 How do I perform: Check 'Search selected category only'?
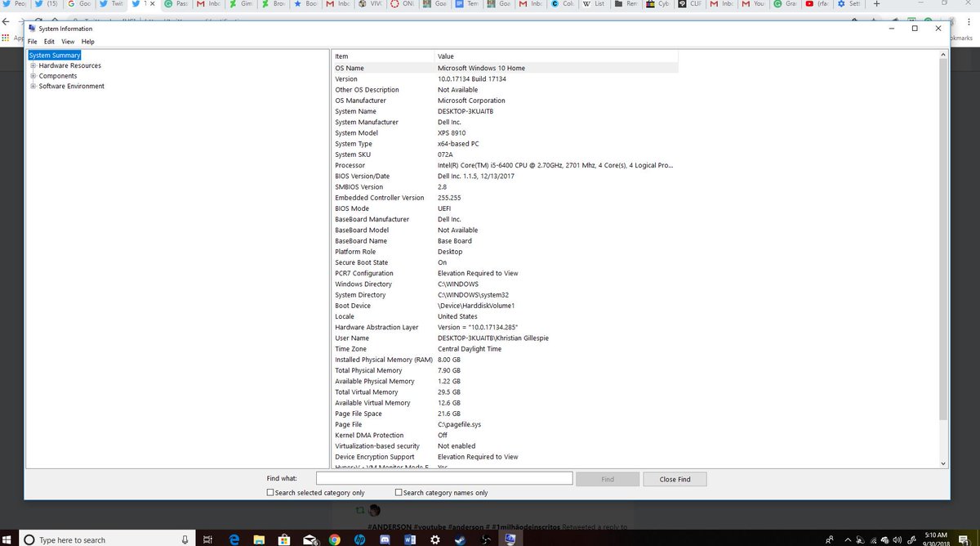(270, 493)
